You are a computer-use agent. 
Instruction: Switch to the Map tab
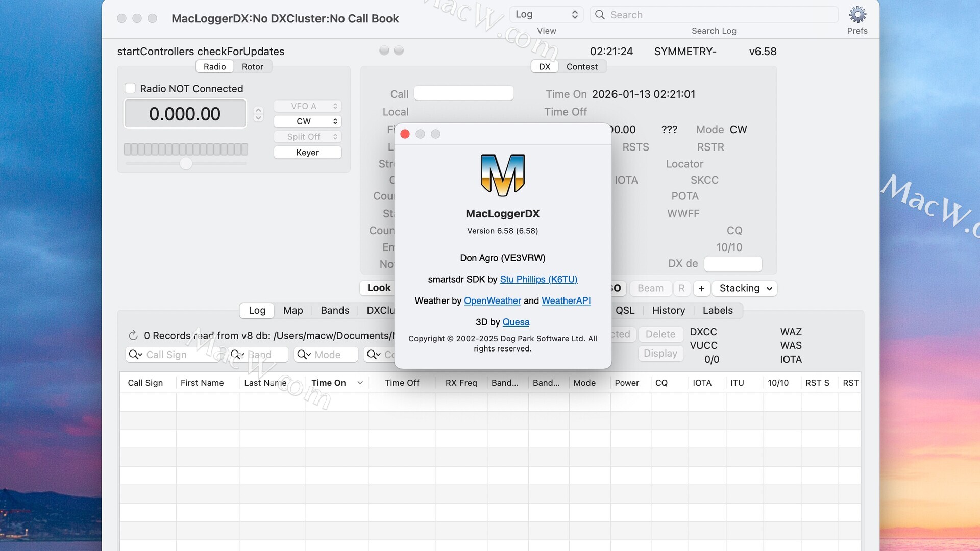293,310
